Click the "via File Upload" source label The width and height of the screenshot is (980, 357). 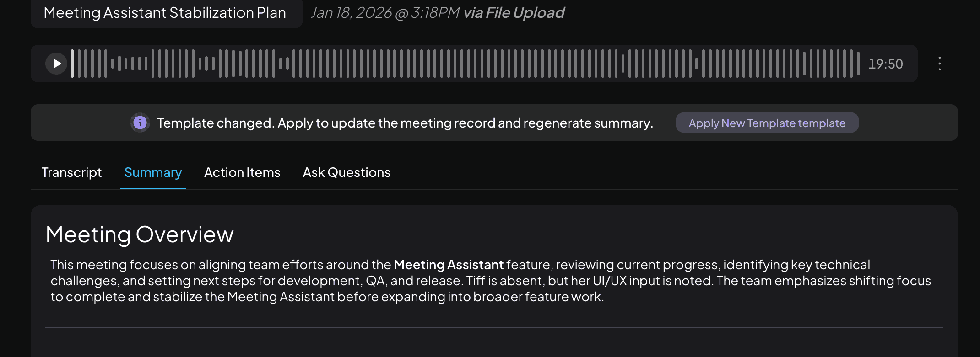click(x=514, y=13)
